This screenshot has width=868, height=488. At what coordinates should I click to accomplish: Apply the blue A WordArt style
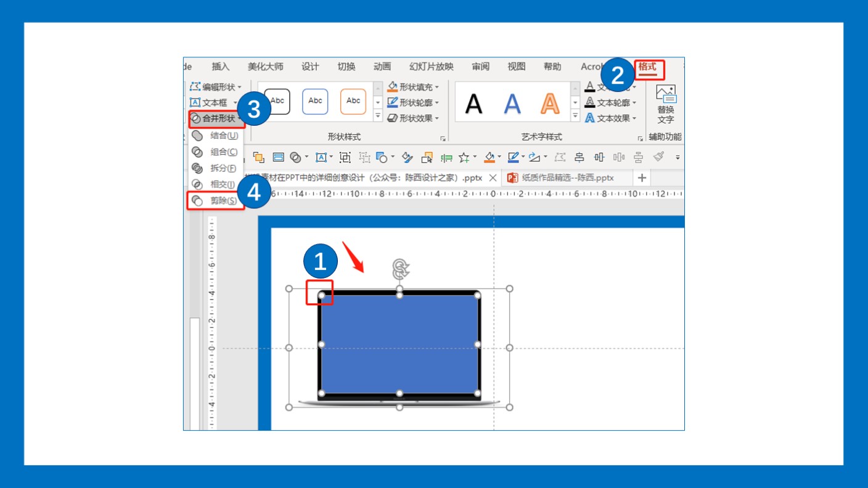click(512, 104)
